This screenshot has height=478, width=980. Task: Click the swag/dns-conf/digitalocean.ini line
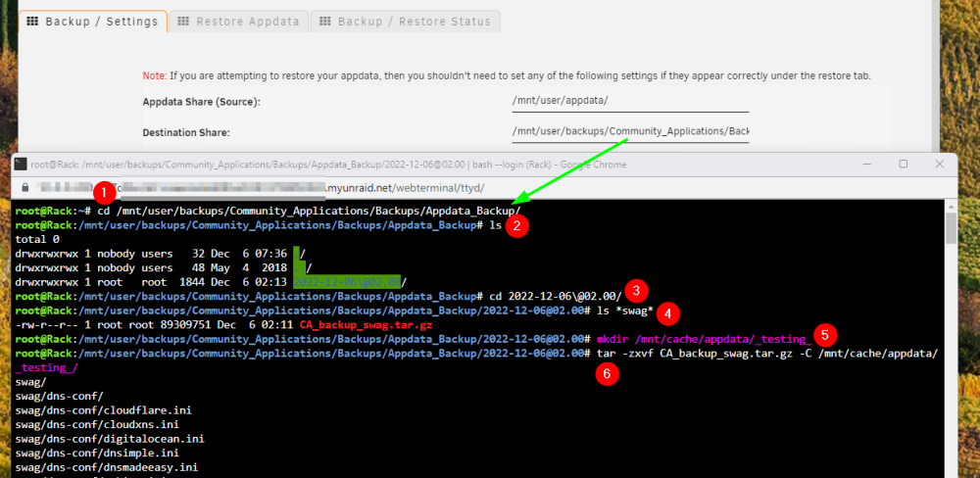pyautogui.click(x=110, y=439)
